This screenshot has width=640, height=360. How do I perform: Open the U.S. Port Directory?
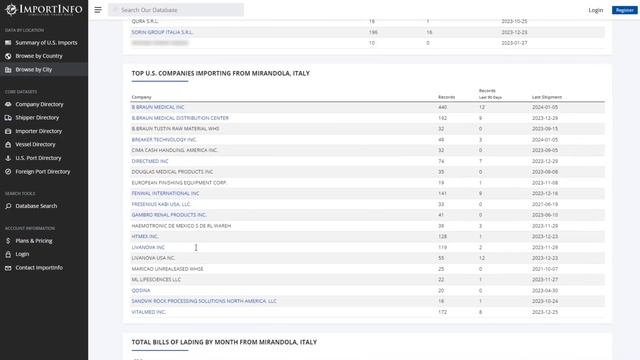click(x=38, y=158)
